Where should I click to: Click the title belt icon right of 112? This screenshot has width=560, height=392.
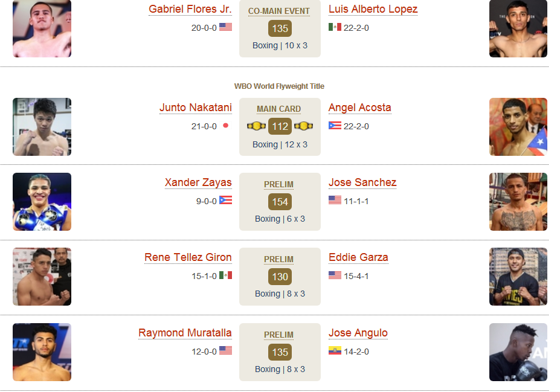[304, 126]
